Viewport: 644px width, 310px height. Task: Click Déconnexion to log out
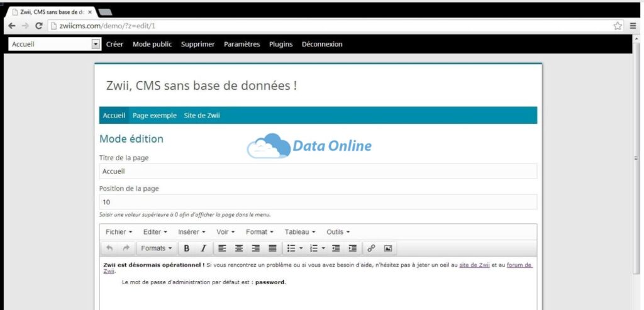coord(322,45)
